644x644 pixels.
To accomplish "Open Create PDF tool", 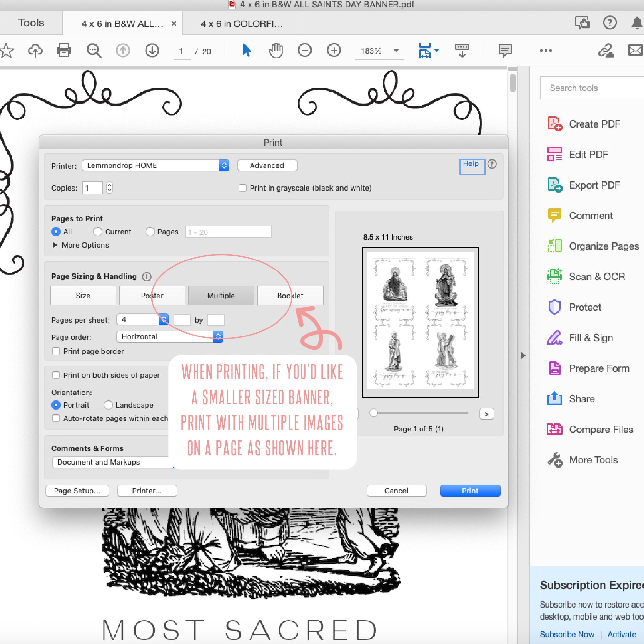I will (x=584, y=124).
